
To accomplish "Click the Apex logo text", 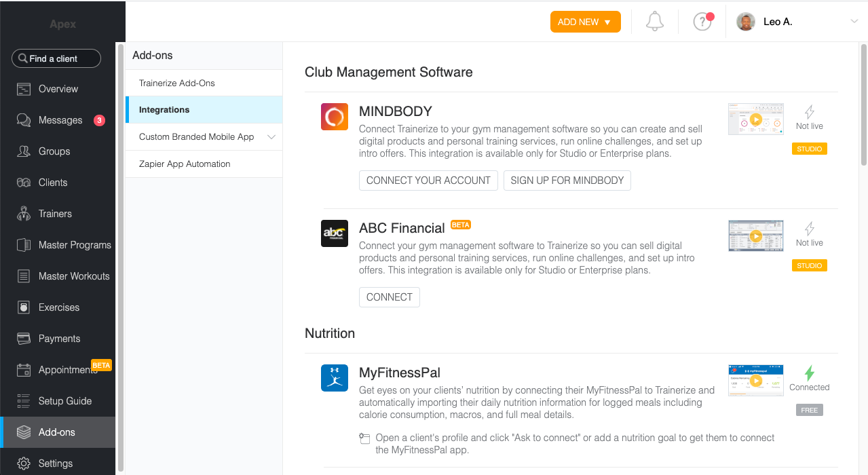I will click(63, 24).
